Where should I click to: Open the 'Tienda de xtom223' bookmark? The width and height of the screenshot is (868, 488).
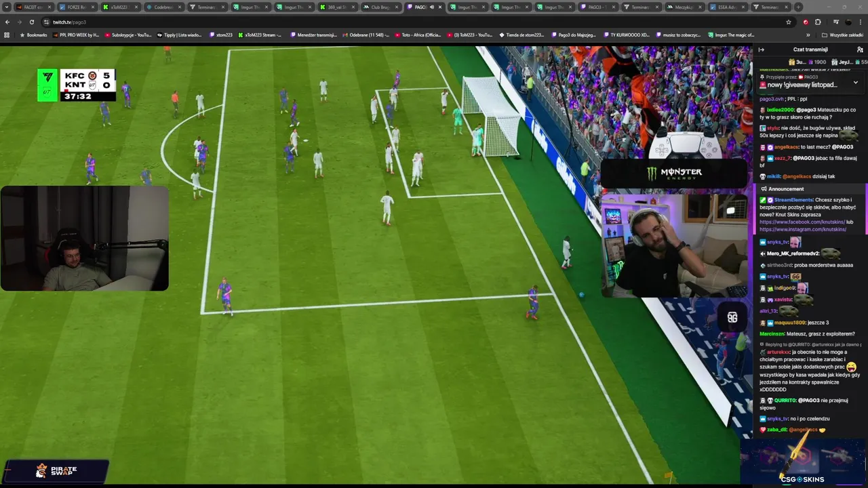pyautogui.click(x=521, y=35)
